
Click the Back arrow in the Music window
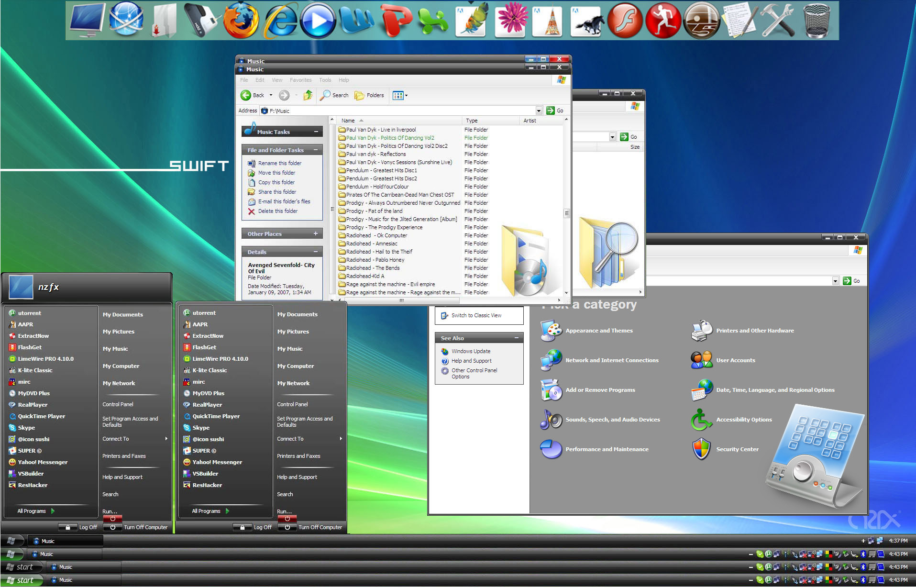(x=252, y=95)
